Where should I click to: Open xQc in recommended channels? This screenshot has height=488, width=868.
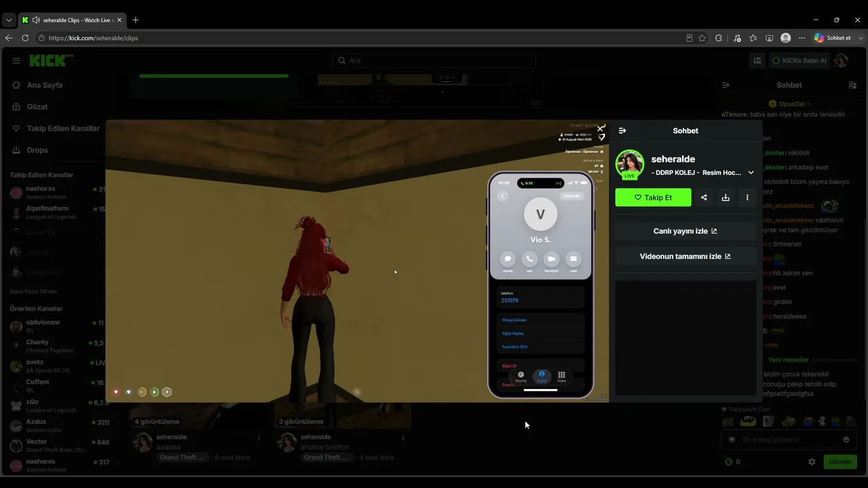(x=56, y=406)
